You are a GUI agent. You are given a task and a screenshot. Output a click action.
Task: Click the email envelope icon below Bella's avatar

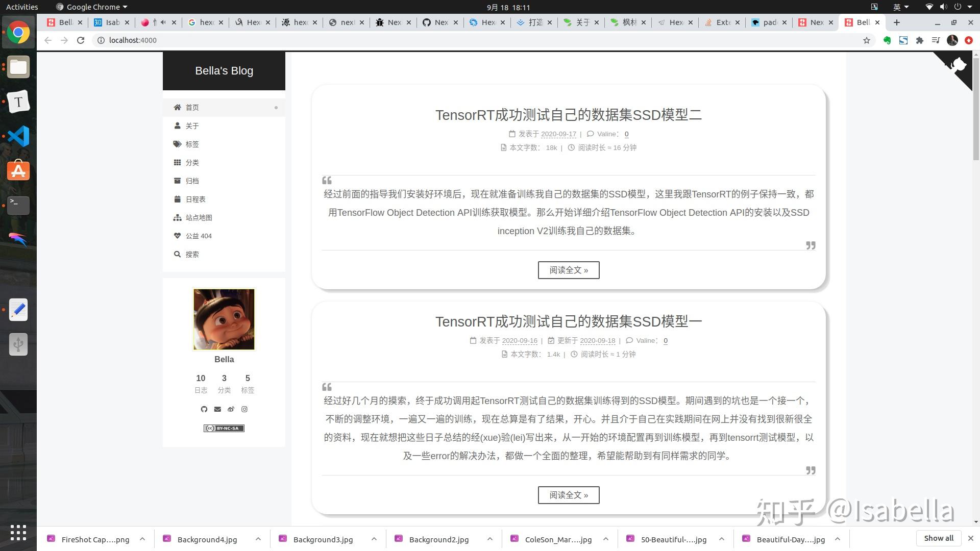(x=217, y=409)
